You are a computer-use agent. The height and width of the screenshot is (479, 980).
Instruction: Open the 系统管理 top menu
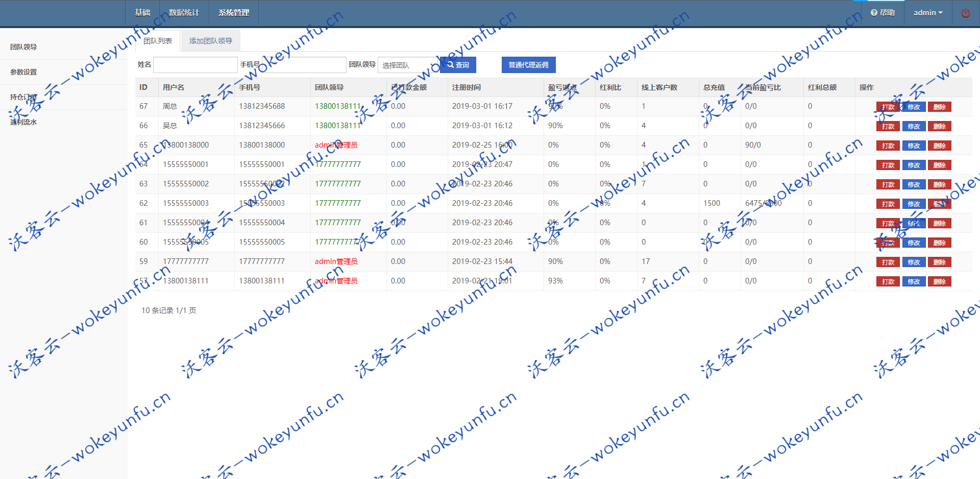[x=234, y=13]
